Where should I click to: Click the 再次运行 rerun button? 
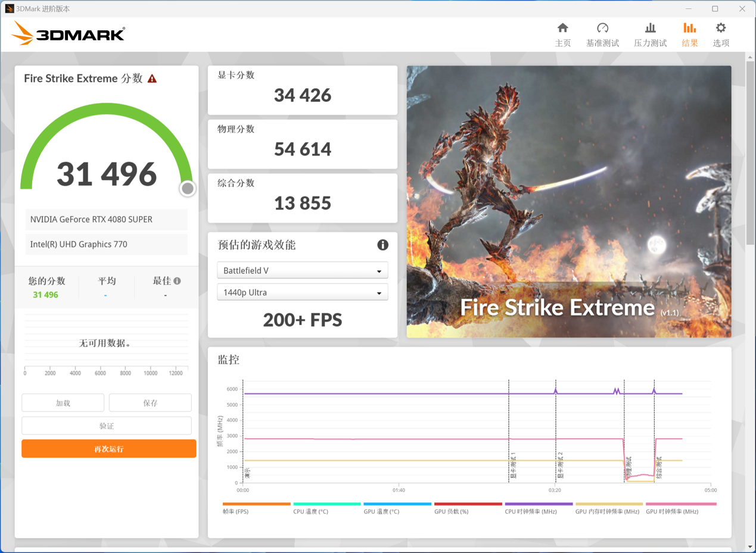[x=108, y=448]
